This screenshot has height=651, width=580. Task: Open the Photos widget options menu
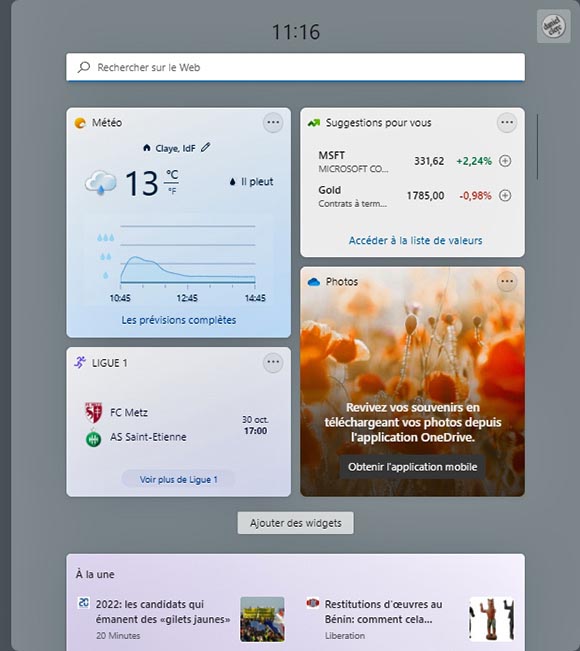(507, 281)
